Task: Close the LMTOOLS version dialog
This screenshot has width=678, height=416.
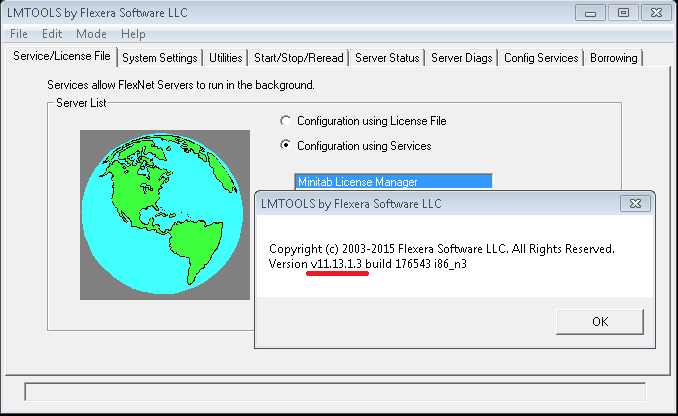Action: [635, 204]
